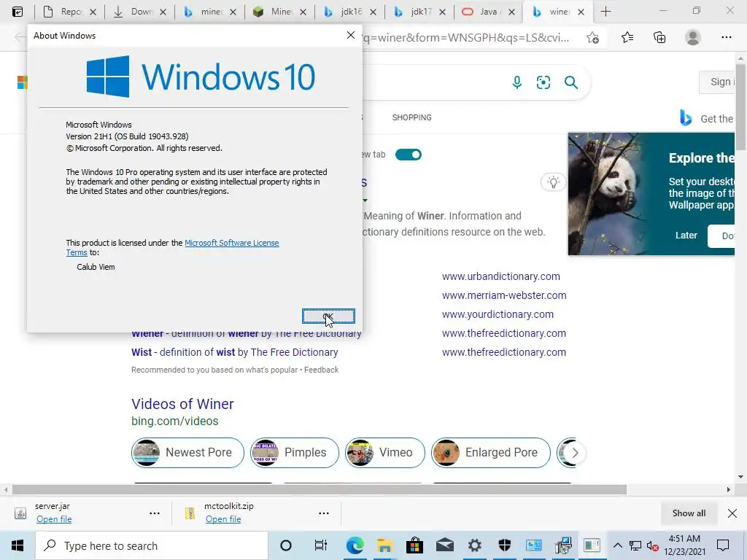The width and height of the screenshot is (747, 560).
Task: Click the Bing search magnifier button
Action: pos(570,82)
